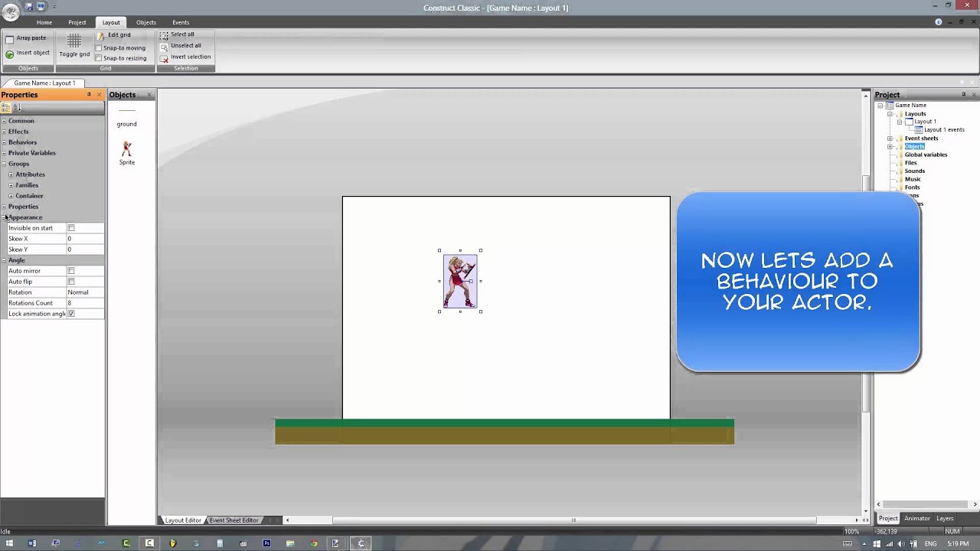Click the Array paste icon
Image resolution: width=980 pixels, height=551 pixels.
(x=9, y=38)
